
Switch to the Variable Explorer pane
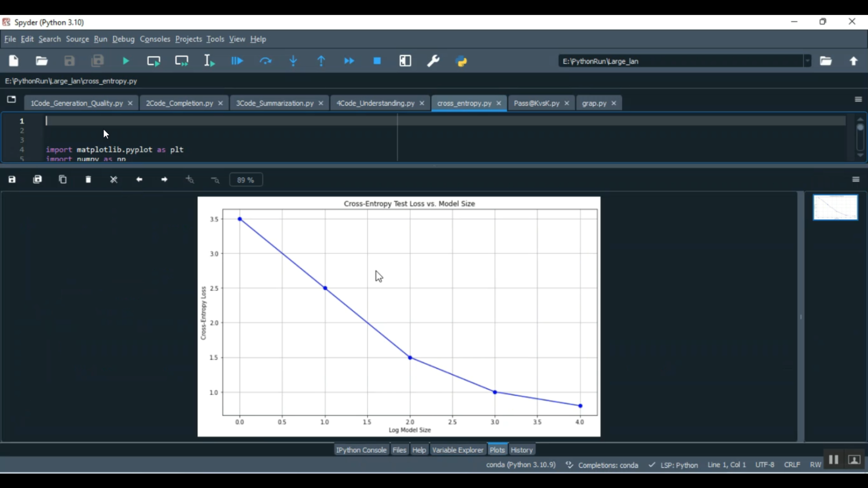click(457, 450)
